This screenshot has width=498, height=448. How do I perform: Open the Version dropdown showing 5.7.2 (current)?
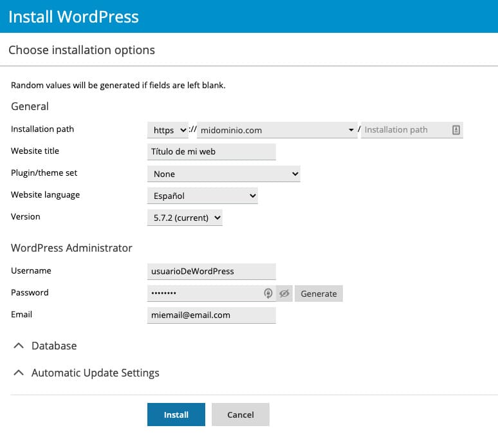[x=185, y=218]
